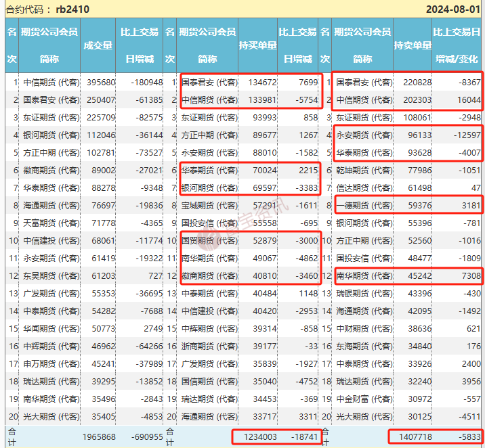The height and width of the screenshot is (448, 485).
Task: Click 瑞银期货 (代客) name
Action: pos(364,294)
